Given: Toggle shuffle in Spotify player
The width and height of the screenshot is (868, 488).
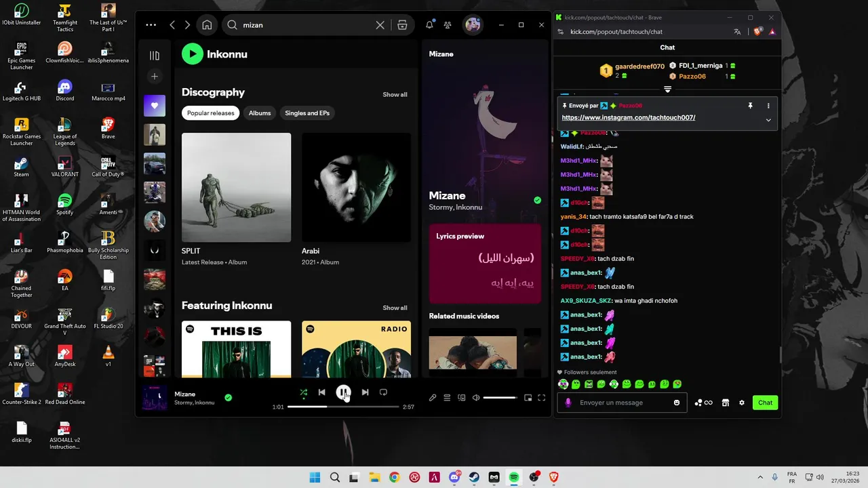Looking at the screenshot, I should (x=303, y=392).
